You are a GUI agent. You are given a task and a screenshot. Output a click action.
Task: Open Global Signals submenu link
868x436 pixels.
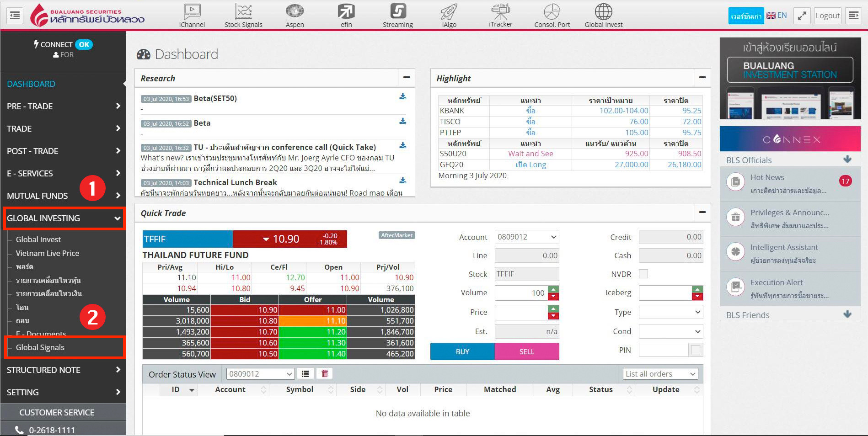point(40,347)
